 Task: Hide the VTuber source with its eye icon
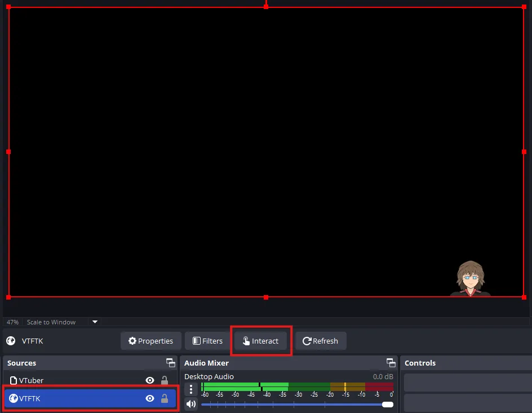point(150,380)
